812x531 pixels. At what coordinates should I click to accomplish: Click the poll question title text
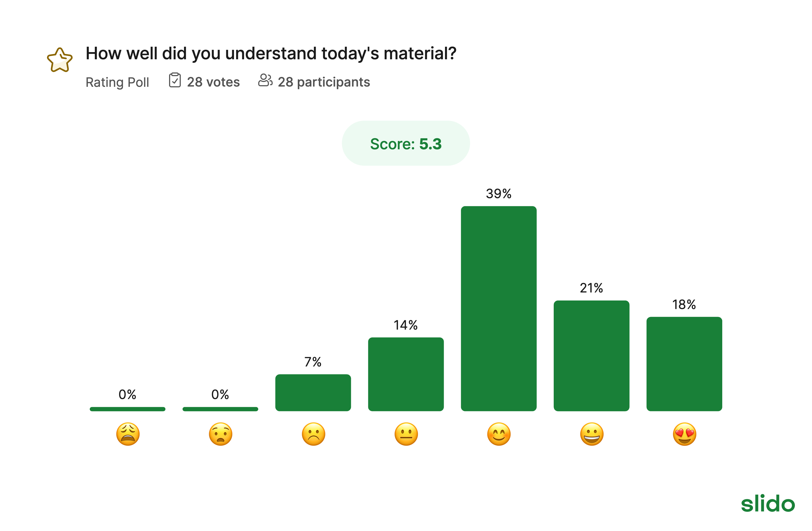[271, 54]
